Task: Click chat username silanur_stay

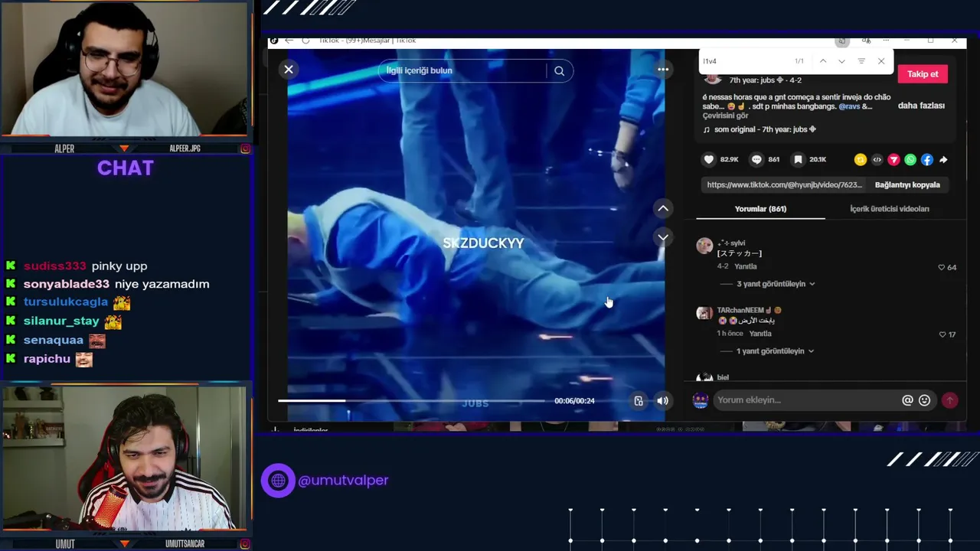Action: coord(61,321)
